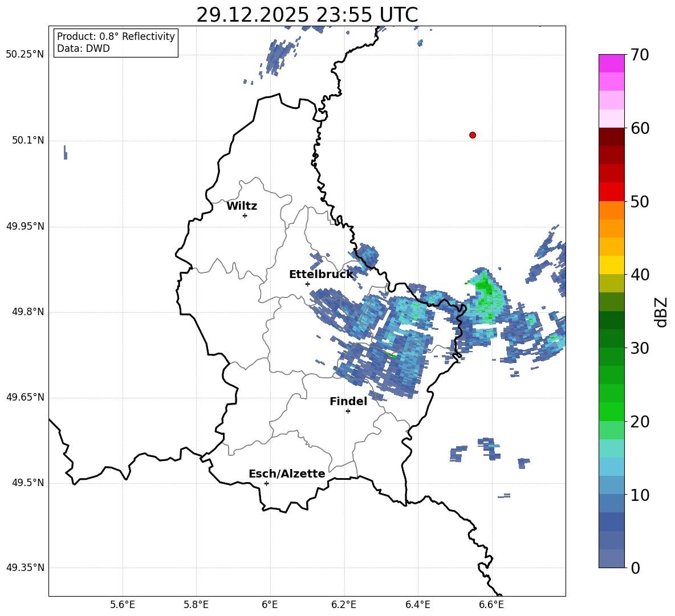Click the 6.6°E longitude label
Viewport: 675px width, 616px height.
coord(491,605)
